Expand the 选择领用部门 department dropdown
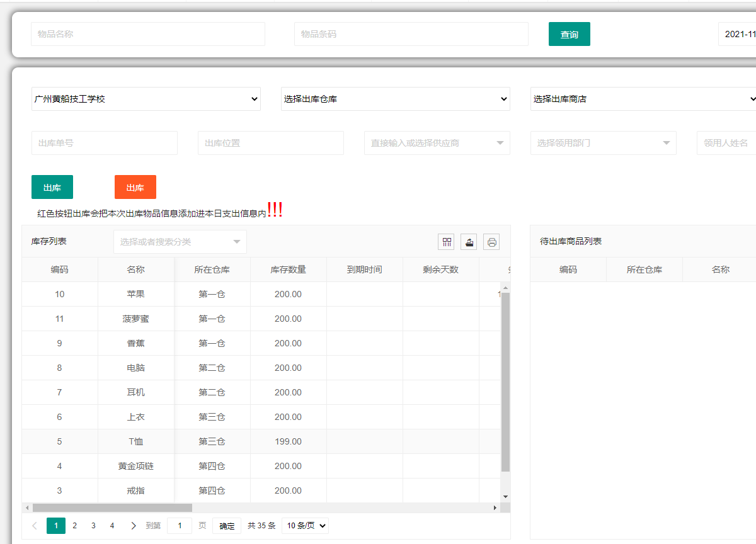 (x=603, y=143)
